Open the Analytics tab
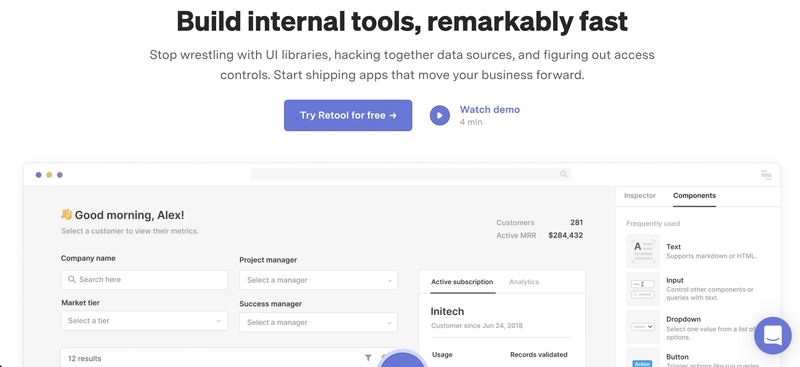Image resolution: width=800 pixels, height=367 pixels. click(524, 282)
